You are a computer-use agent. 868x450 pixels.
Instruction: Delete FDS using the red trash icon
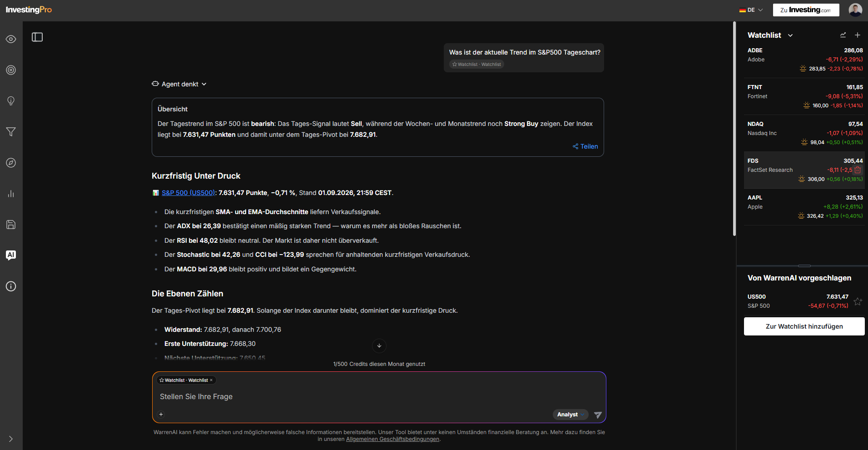(858, 170)
